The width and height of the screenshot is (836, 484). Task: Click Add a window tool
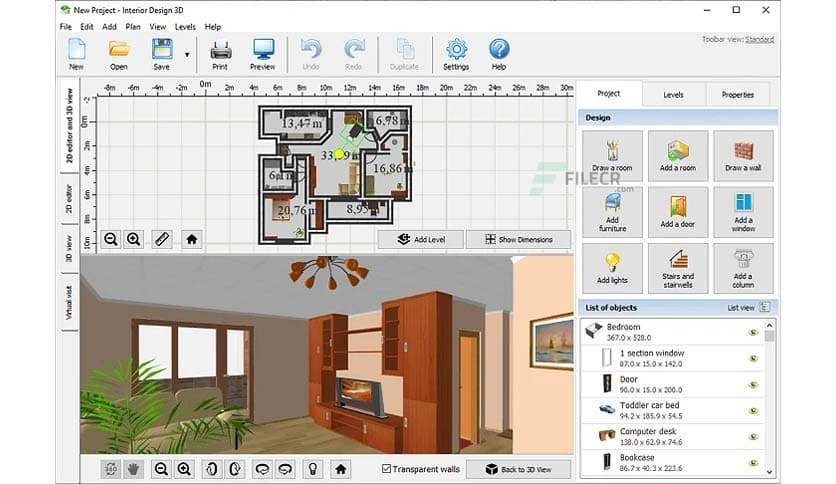click(743, 212)
